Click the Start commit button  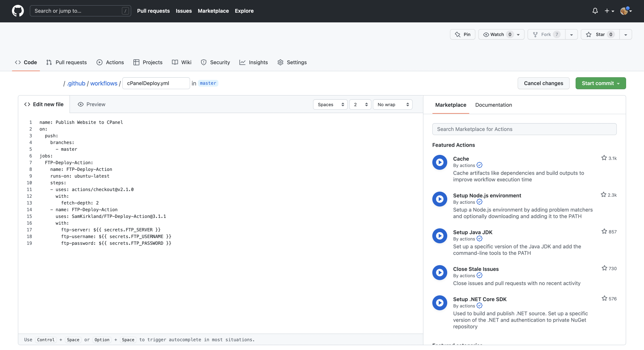600,83
